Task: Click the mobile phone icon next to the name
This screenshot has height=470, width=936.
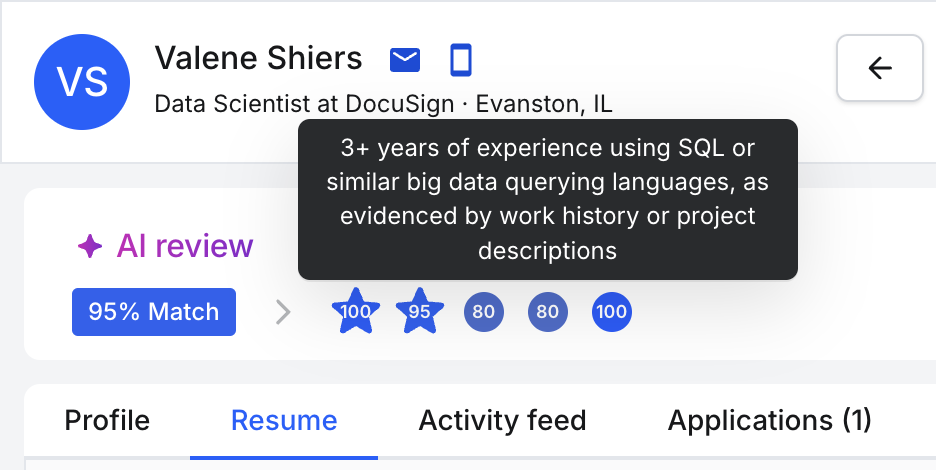Action: [x=460, y=60]
